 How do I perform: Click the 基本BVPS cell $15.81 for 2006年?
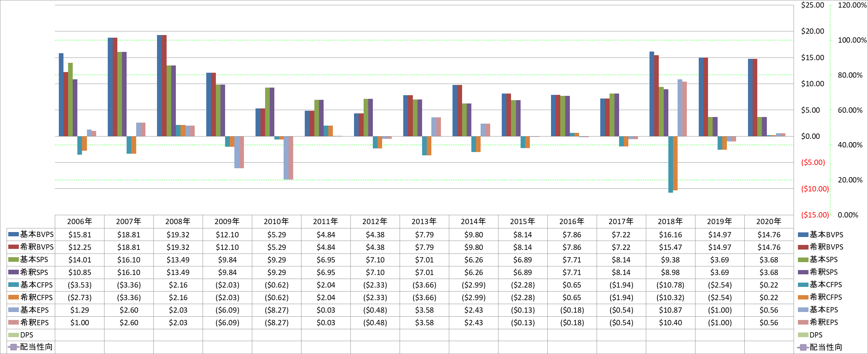pyautogui.click(x=80, y=234)
